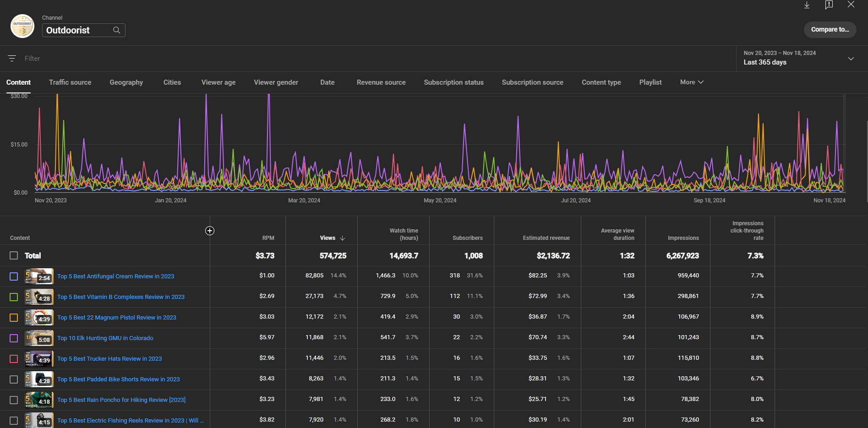Sort by the Impressions column header
The image size is (868, 428).
click(x=683, y=238)
